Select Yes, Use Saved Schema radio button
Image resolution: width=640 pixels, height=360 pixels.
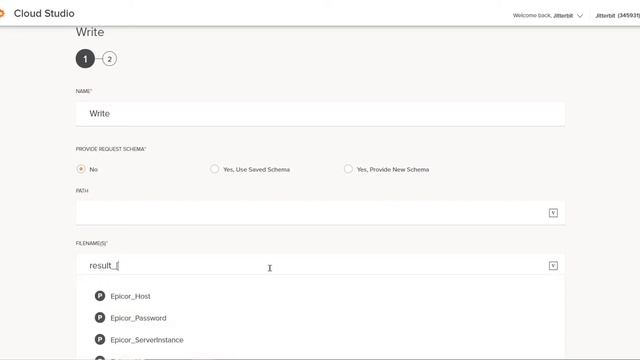tap(214, 169)
